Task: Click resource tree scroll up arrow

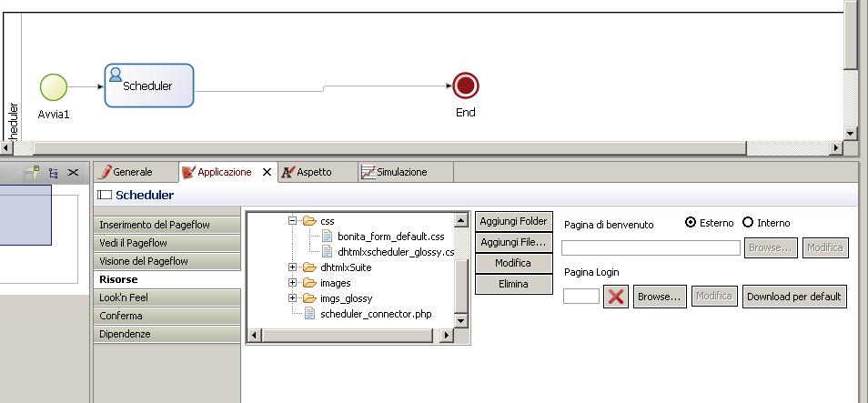Action: (x=461, y=220)
